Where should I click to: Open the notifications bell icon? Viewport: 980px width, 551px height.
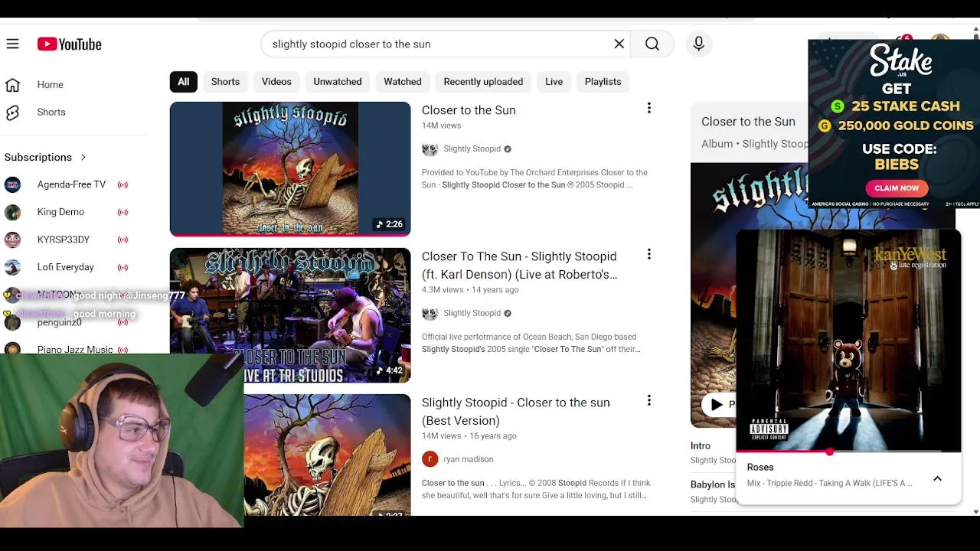[901, 38]
